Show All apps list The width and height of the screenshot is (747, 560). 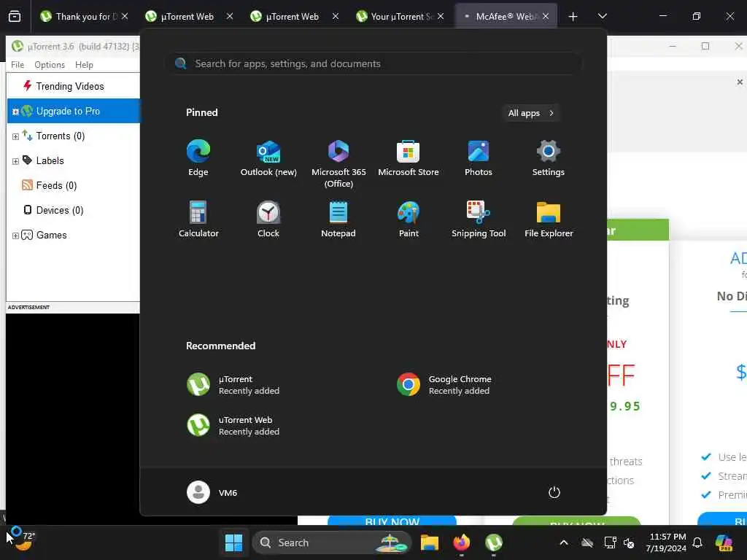pos(531,113)
